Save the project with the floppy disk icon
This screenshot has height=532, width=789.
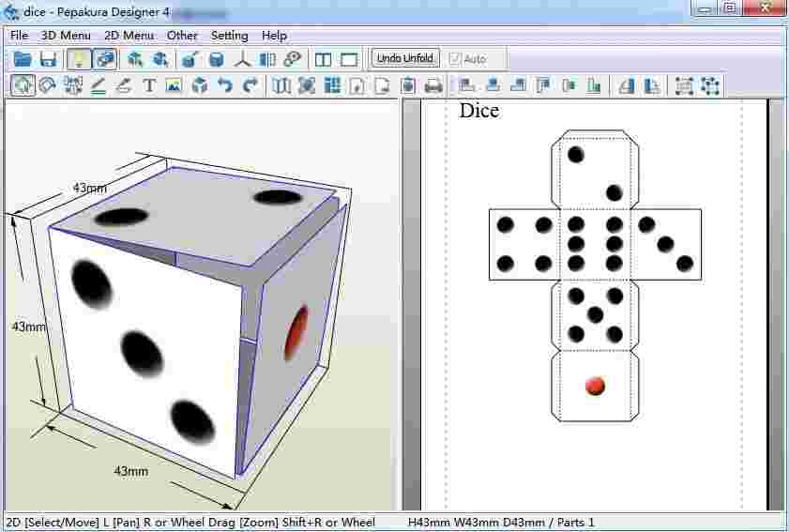[x=48, y=59]
